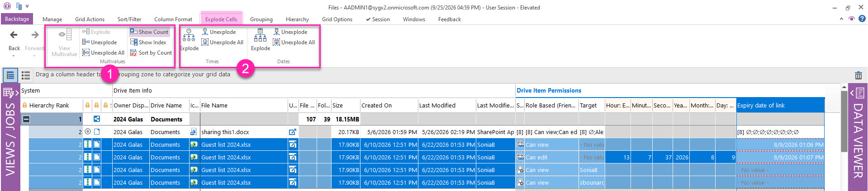Viewport: 868px width, 191px height.
Task: Click the Back arrow button
Action: click(14, 35)
